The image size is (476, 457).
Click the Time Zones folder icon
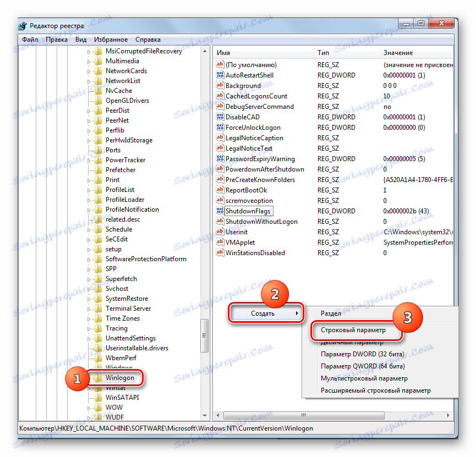[98, 318]
